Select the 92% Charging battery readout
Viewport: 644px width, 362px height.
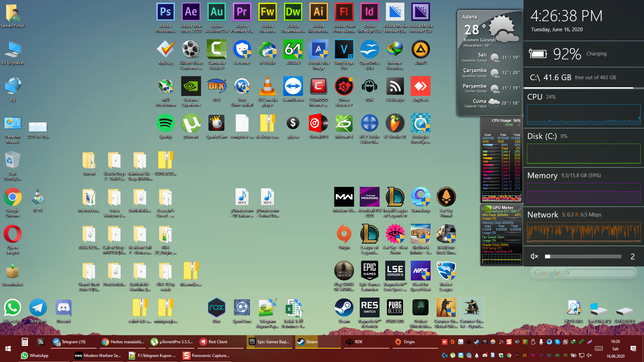coord(568,54)
